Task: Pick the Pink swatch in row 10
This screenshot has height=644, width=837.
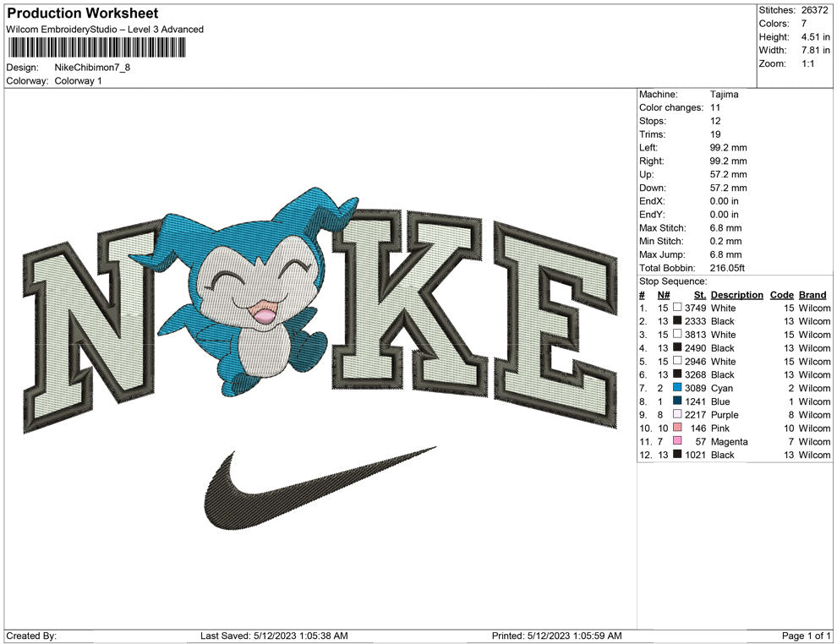Action: point(677,428)
